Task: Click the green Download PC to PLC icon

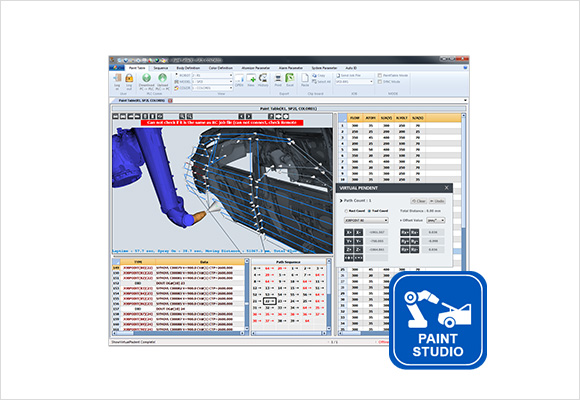Action: coord(146,78)
